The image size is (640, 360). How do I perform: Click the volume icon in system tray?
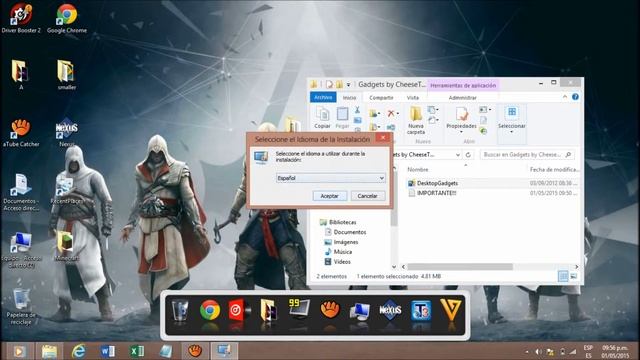(538, 351)
